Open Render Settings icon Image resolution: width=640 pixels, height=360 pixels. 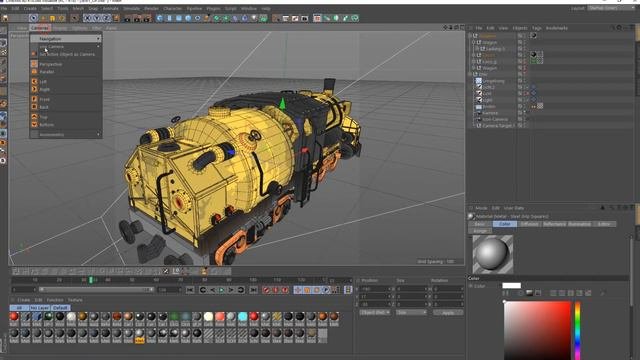click(147, 18)
